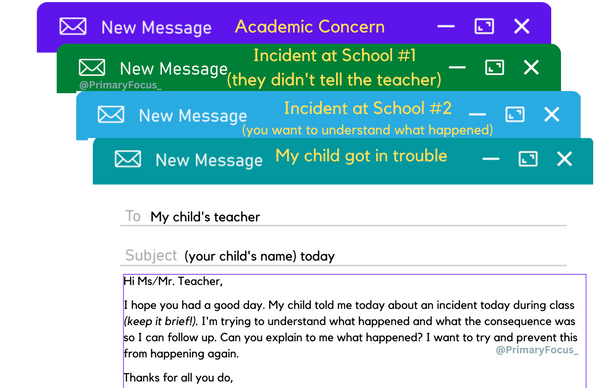The image size is (600, 388).
Task: Minimize the Incident at School #1 message
Action: 457,67
